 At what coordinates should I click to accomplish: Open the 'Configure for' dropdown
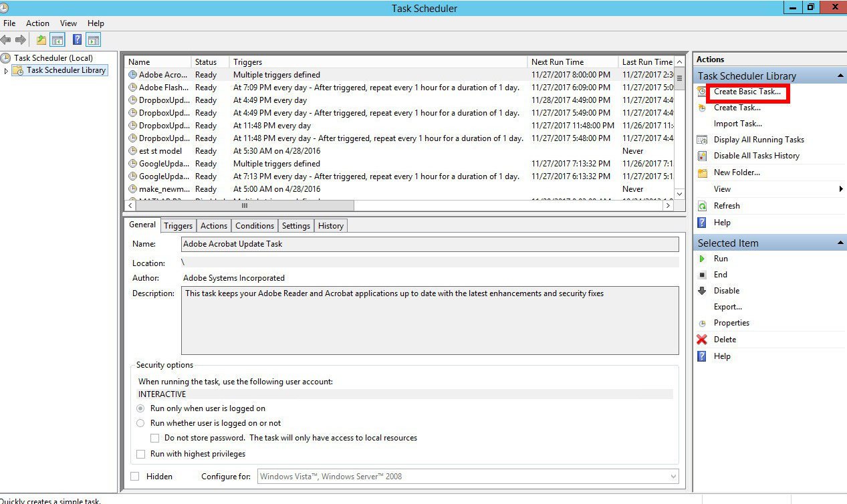coord(672,476)
